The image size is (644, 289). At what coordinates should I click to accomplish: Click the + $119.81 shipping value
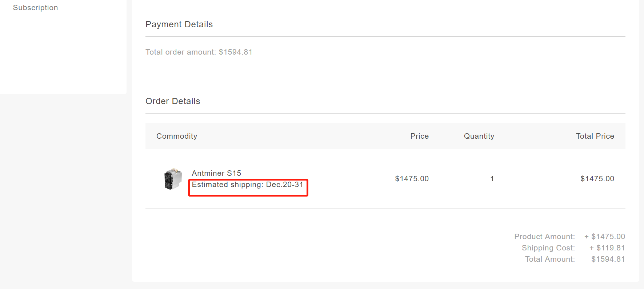[x=607, y=248]
